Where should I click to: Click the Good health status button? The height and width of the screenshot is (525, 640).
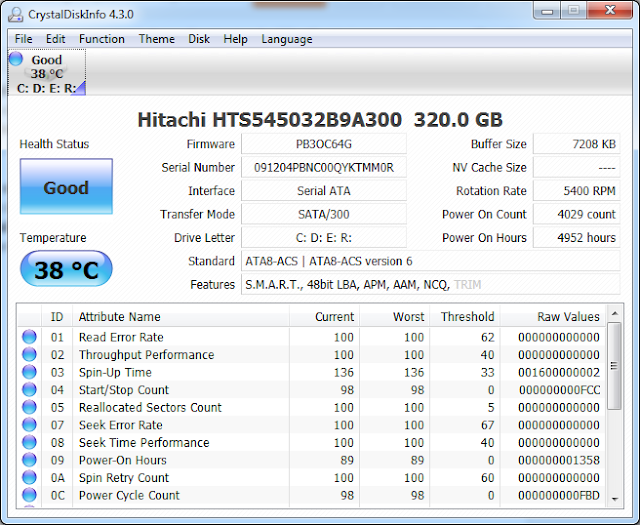tap(66, 186)
